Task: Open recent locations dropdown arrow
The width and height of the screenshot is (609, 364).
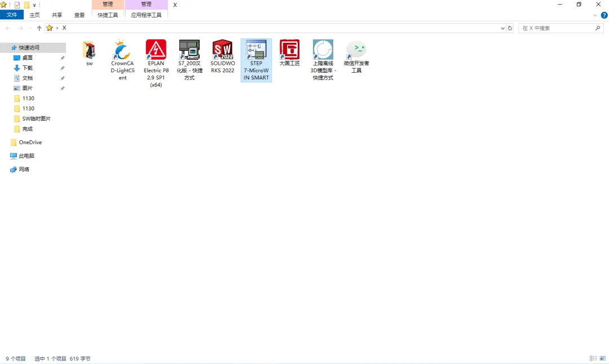Action: tap(30, 28)
